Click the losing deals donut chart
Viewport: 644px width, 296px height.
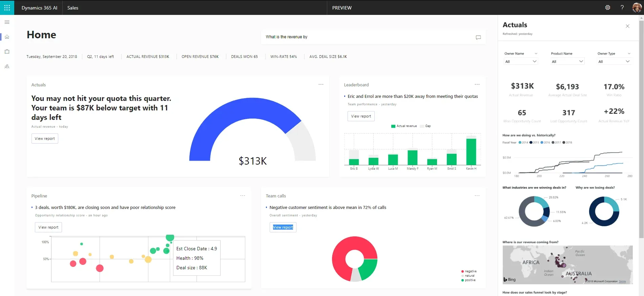pyautogui.click(x=604, y=211)
